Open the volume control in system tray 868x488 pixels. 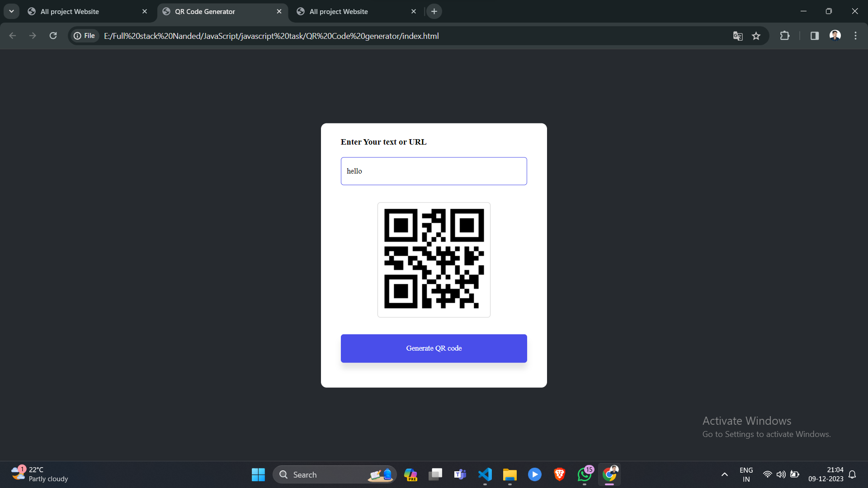click(781, 474)
